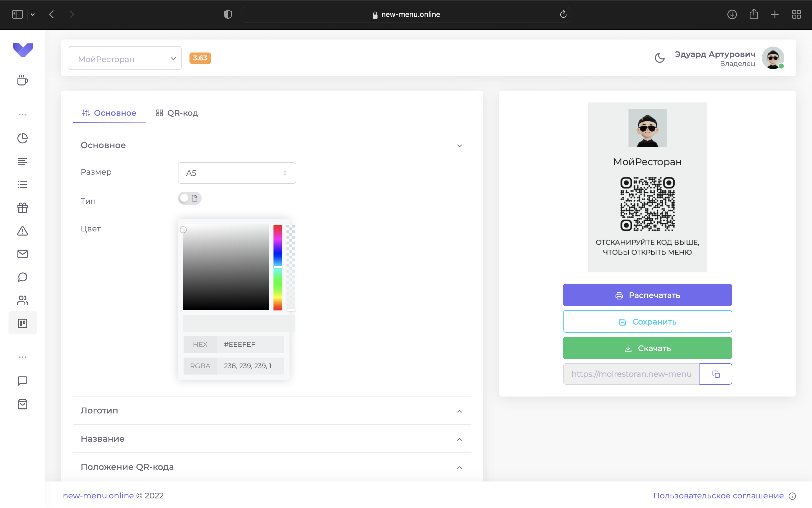Open the МойРесторан restaurant dropdown
This screenshot has height=508, width=812.
(125, 58)
